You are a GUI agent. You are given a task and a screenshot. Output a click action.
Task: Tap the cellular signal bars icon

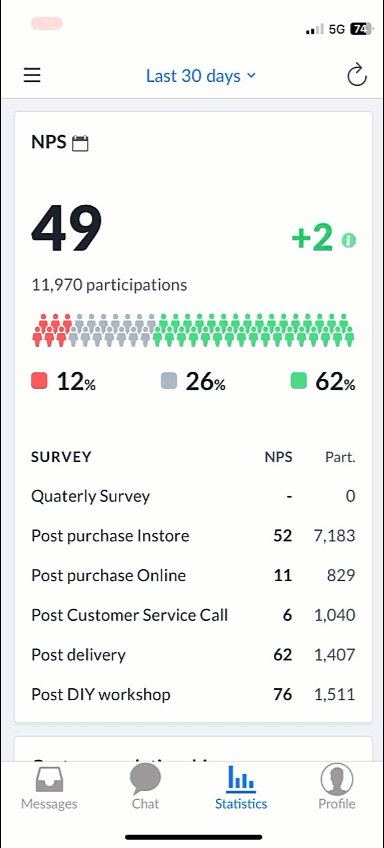tap(315, 29)
